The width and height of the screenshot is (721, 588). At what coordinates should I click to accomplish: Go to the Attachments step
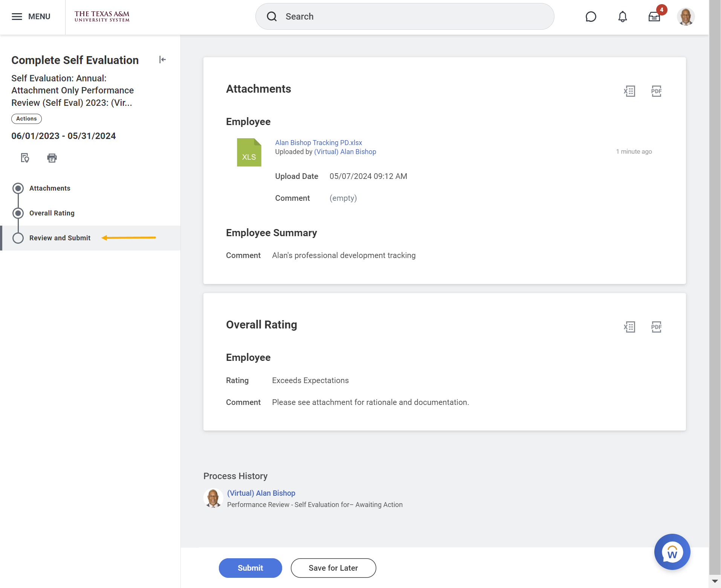click(x=50, y=188)
